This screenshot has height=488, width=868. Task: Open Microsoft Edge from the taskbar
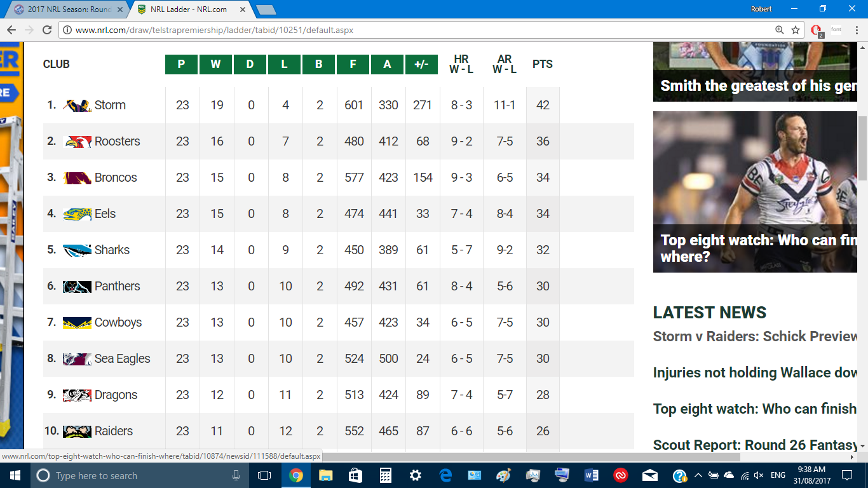[445, 475]
